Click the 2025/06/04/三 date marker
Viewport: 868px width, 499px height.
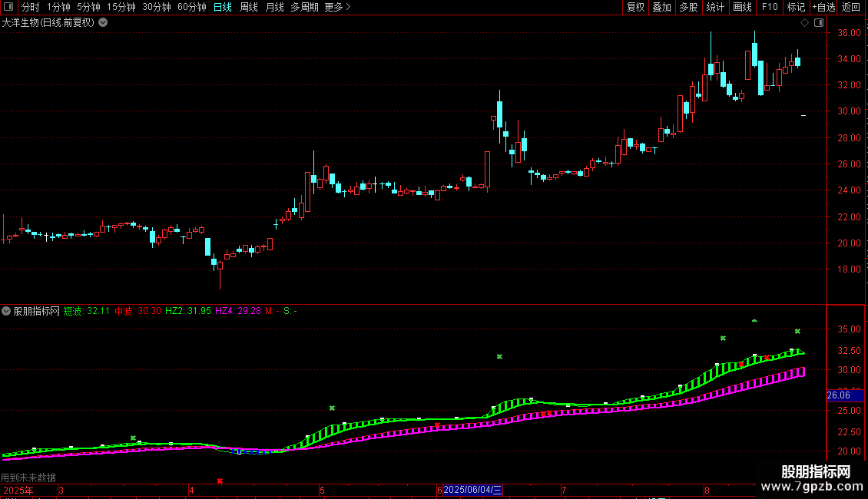click(x=472, y=490)
